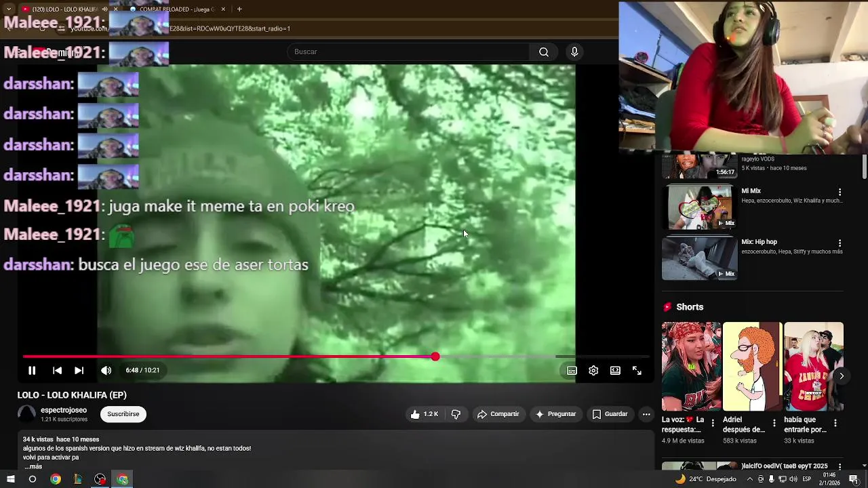The image size is (868, 488).
Task: Open the Mix: Hip hop thumbnail
Action: [699, 258]
